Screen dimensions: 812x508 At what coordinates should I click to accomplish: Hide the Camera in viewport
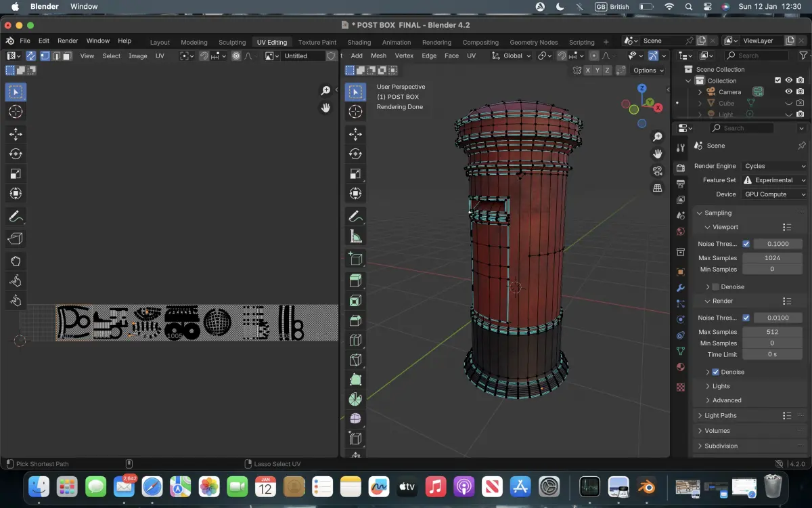(788, 91)
